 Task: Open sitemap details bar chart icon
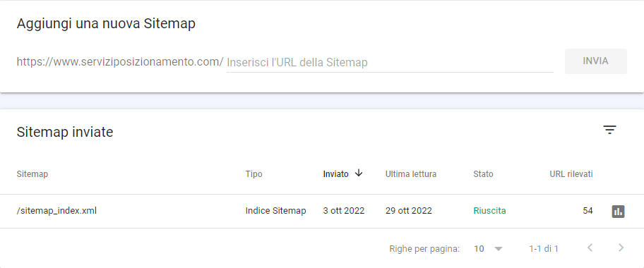click(618, 212)
